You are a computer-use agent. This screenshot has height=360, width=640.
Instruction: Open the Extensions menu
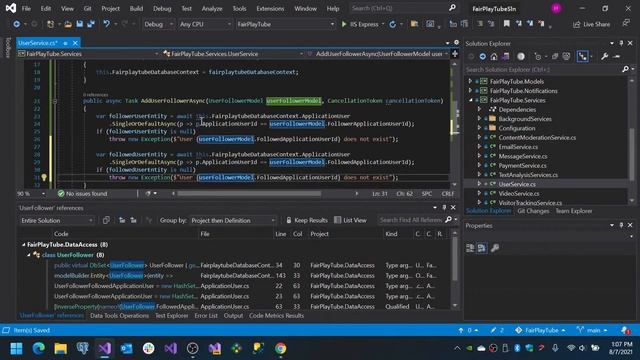tap(270, 8)
